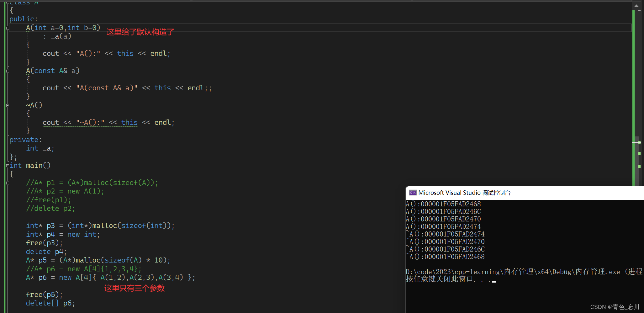Click the '//A* p6 = new A[4]{1,2,3,4};' comment
The height and width of the screenshot is (313, 644).
pos(84,269)
